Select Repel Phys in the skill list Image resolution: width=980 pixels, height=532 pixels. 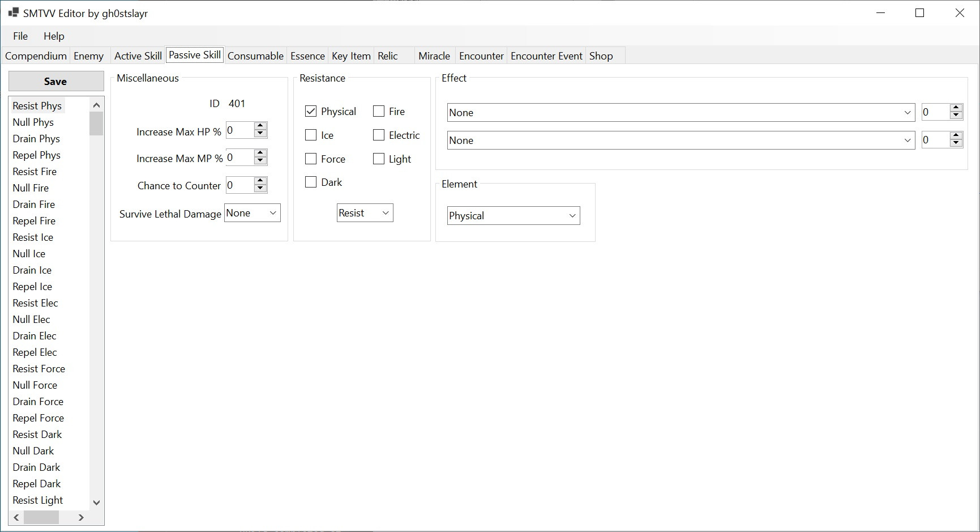coord(37,155)
